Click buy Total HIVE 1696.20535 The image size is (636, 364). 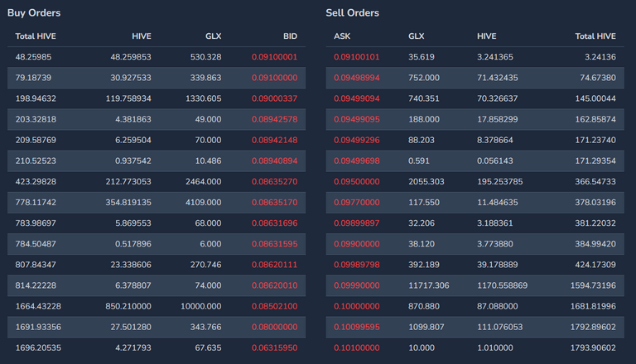[38, 347]
